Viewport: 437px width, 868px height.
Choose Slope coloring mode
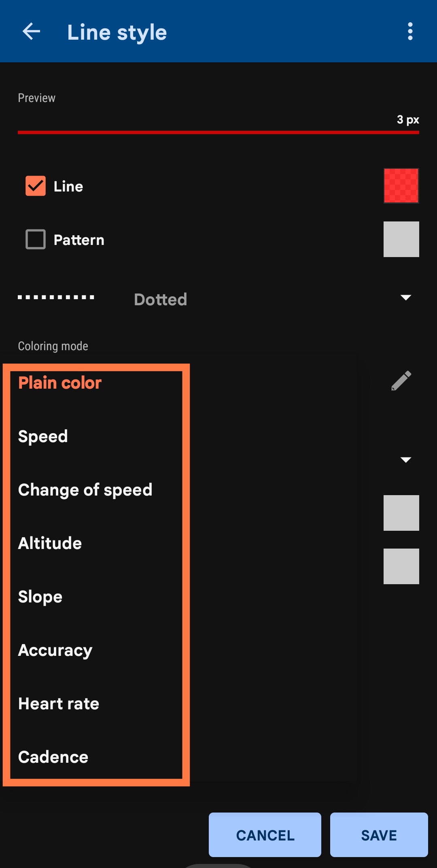click(40, 597)
